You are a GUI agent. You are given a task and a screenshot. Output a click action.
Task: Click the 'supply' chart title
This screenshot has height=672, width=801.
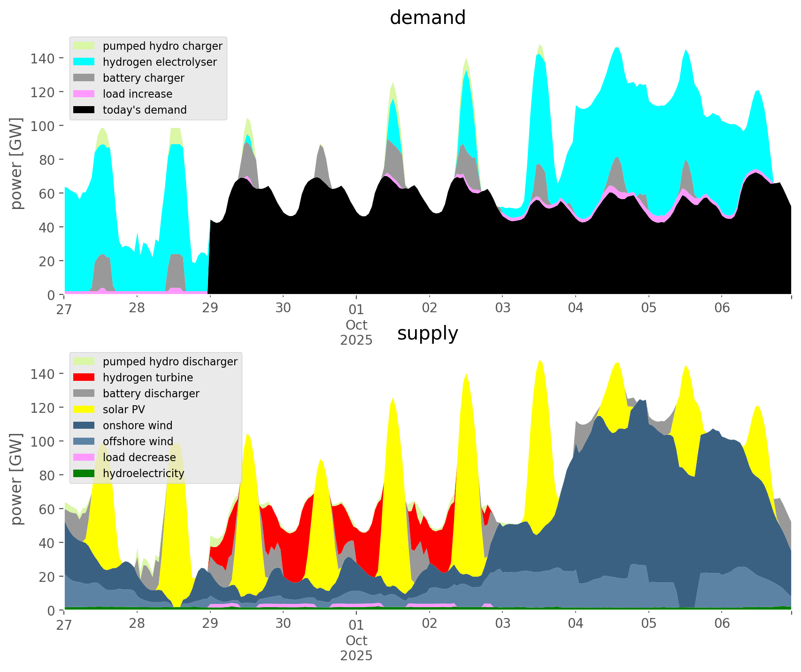[427, 333]
